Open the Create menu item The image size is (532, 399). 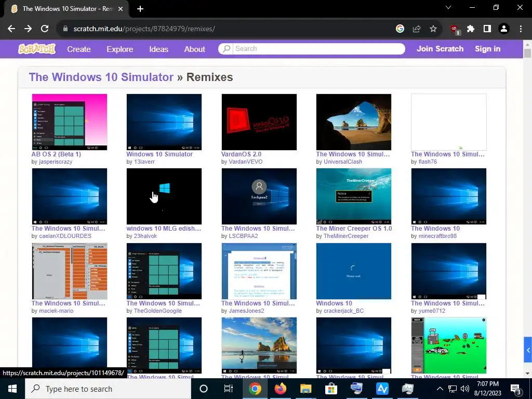click(x=79, y=49)
